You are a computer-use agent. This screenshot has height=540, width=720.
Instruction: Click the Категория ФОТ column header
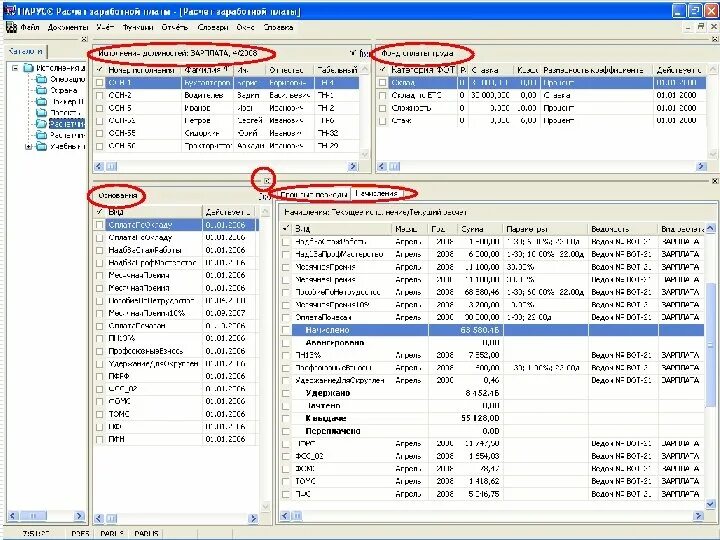pyautogui.click(x=423, y=70)
